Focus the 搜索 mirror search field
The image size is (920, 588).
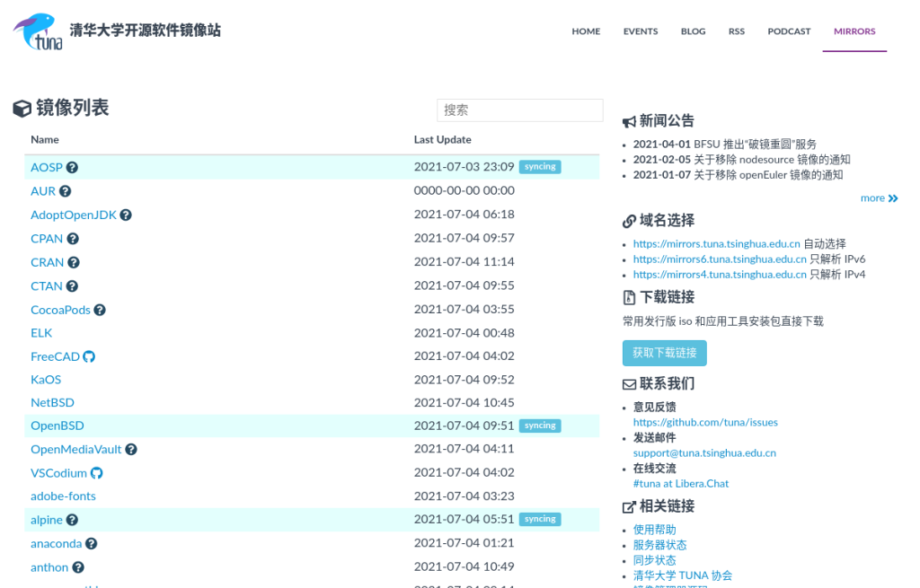tap(519, 110)
